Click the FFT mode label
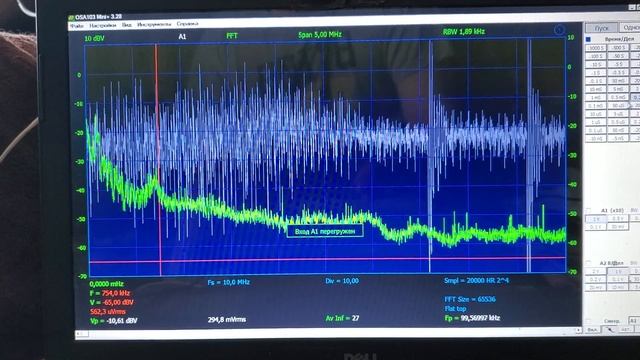The width and height of the screenshot is (640, 360). [x=232, y=36]
